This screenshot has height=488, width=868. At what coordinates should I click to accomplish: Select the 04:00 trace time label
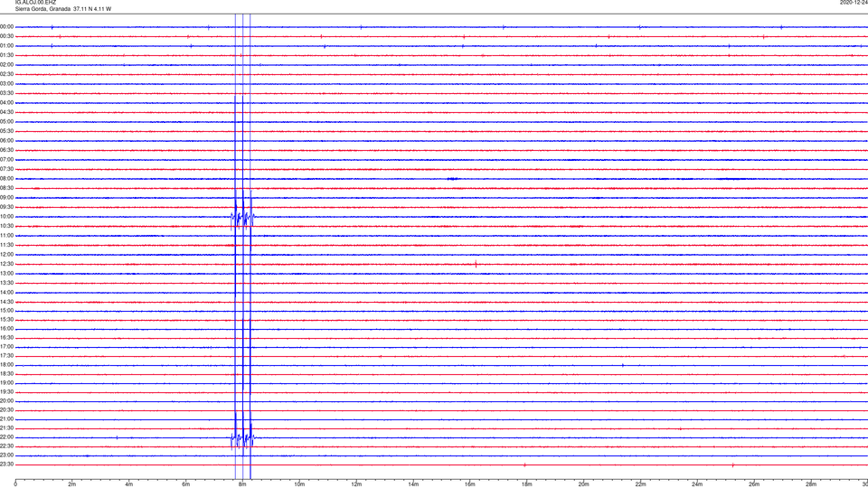tap(6, 103)
